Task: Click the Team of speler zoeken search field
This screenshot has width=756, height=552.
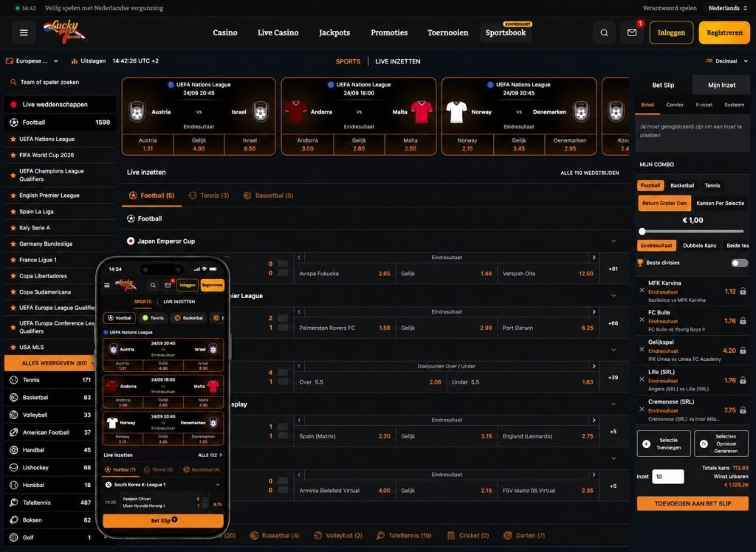Action: coord(61,83)
